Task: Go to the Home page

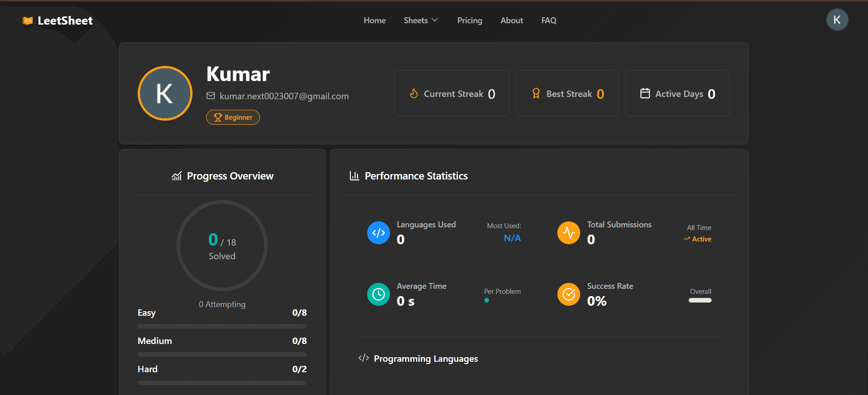Action: 374,21
